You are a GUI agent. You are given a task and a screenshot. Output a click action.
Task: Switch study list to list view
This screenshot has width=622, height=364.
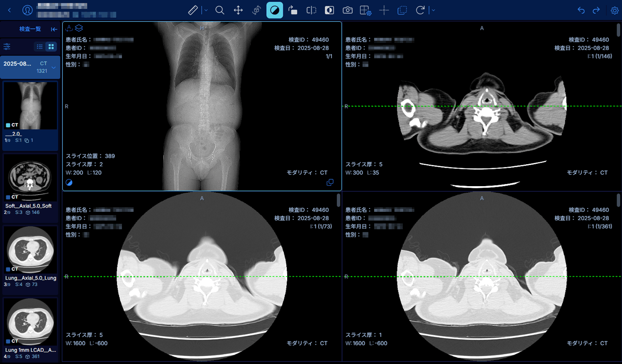pyautogui.click(x=40, y=47)
